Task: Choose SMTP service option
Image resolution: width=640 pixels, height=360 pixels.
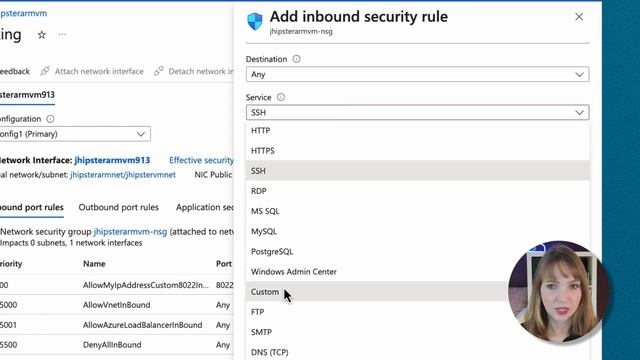Action: click(417, 332)
